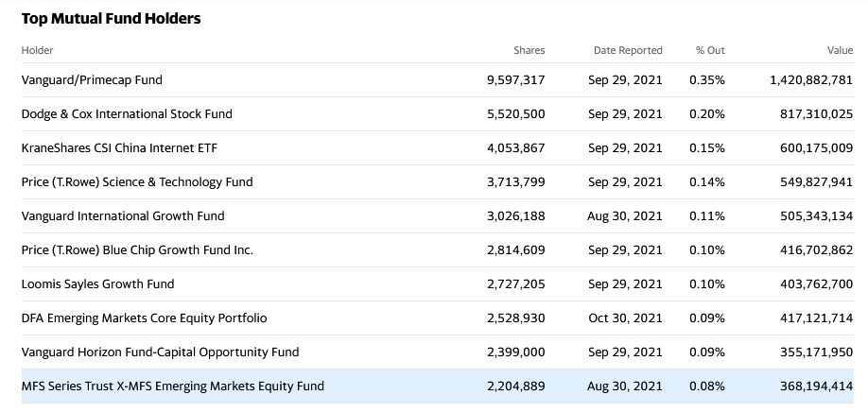Click the 1,420,882,781 value cell

(811, 80)
